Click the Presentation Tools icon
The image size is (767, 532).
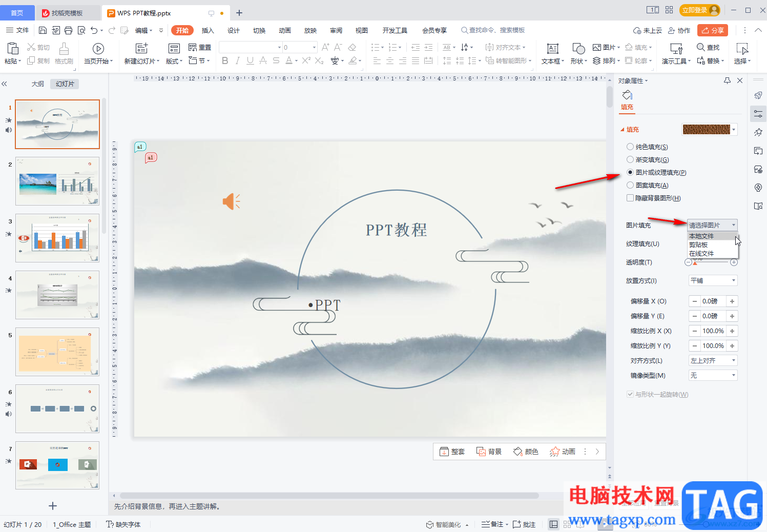pos(676,49)
